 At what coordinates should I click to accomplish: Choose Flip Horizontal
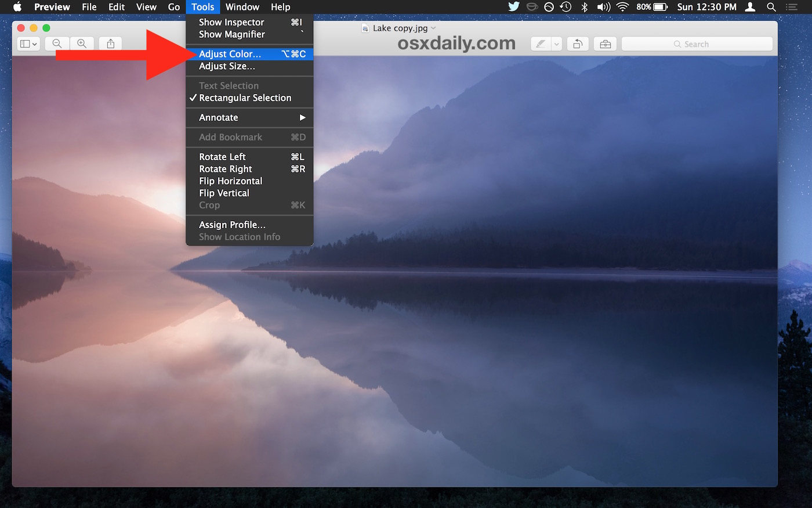(249, 181)
